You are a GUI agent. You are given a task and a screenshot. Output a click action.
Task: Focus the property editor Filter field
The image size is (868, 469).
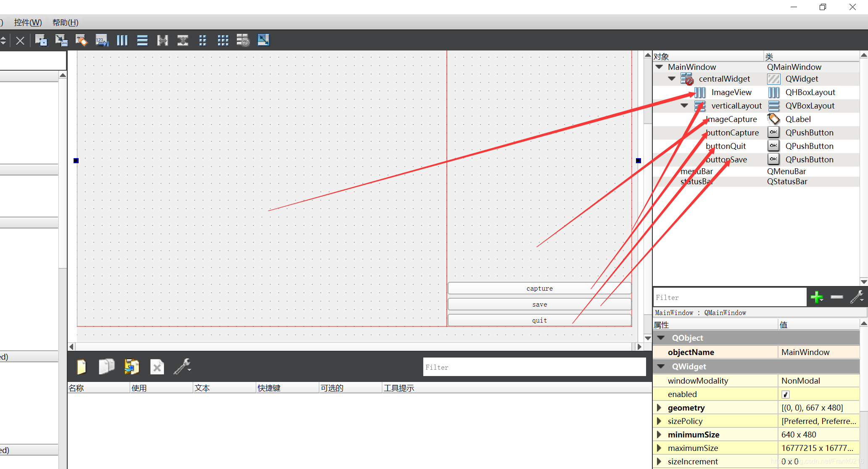coord(730,297)
